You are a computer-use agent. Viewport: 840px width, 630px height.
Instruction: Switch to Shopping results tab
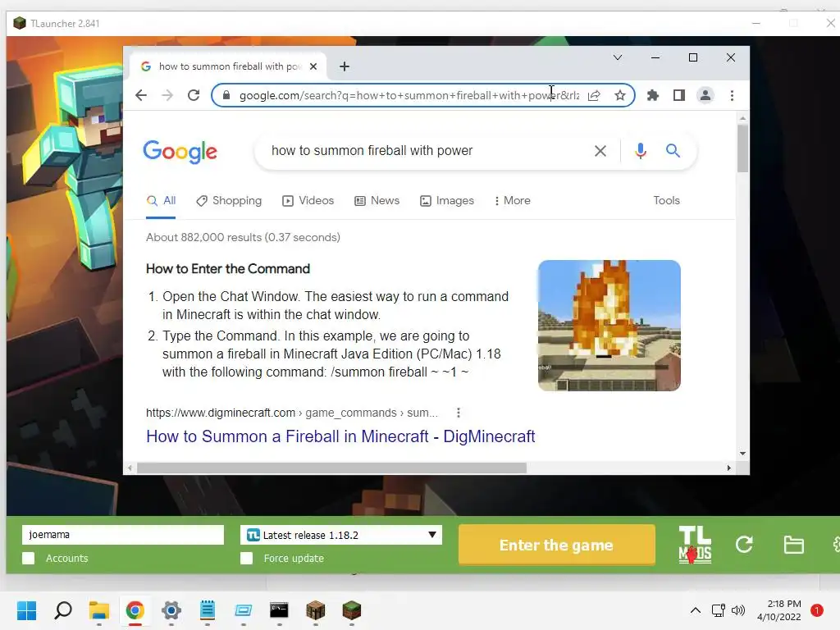pyautogui.click(x=229, y=200)
